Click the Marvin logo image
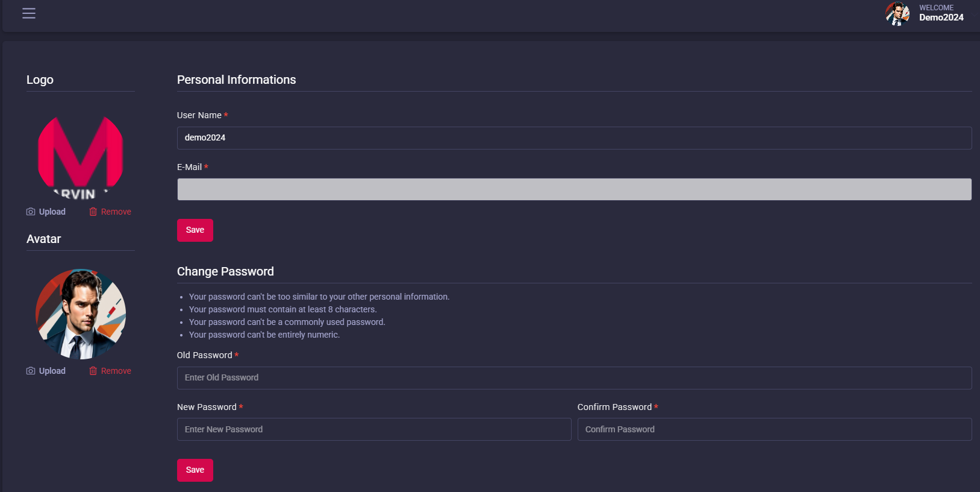The image size is (980, 492). 80,157
